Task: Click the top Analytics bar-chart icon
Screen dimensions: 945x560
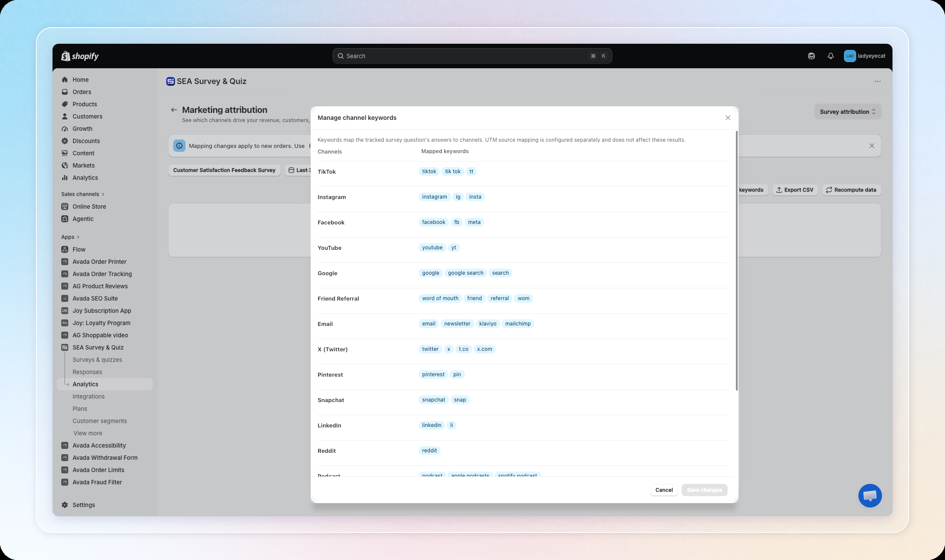Action: coord(65,178)
